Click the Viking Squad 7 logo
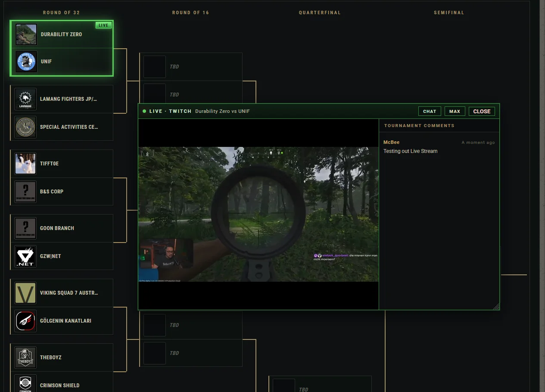Image resolution: width=545 pixels, height=392 pixels. pyautogui.click(x=25, y=293)
